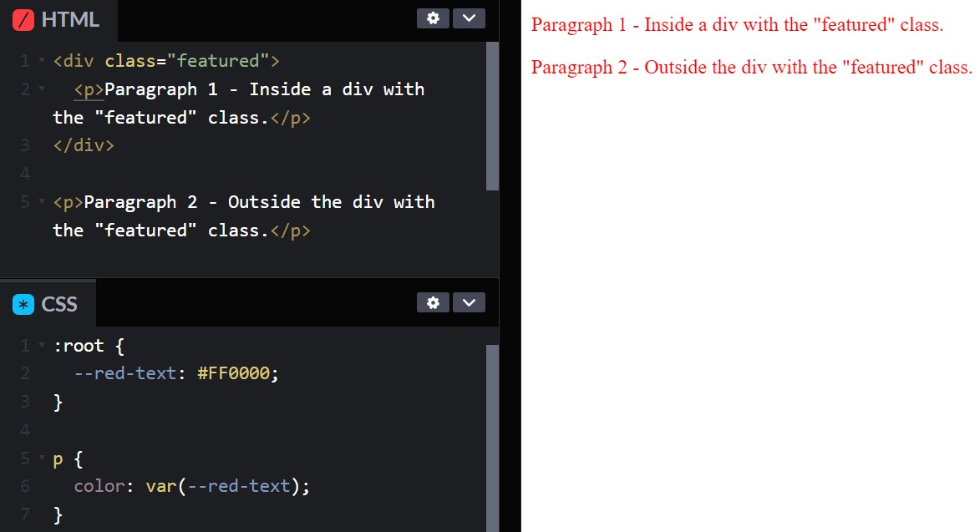Open CSS editor settings gear
The image size is (980, 532).
(433, 303)
